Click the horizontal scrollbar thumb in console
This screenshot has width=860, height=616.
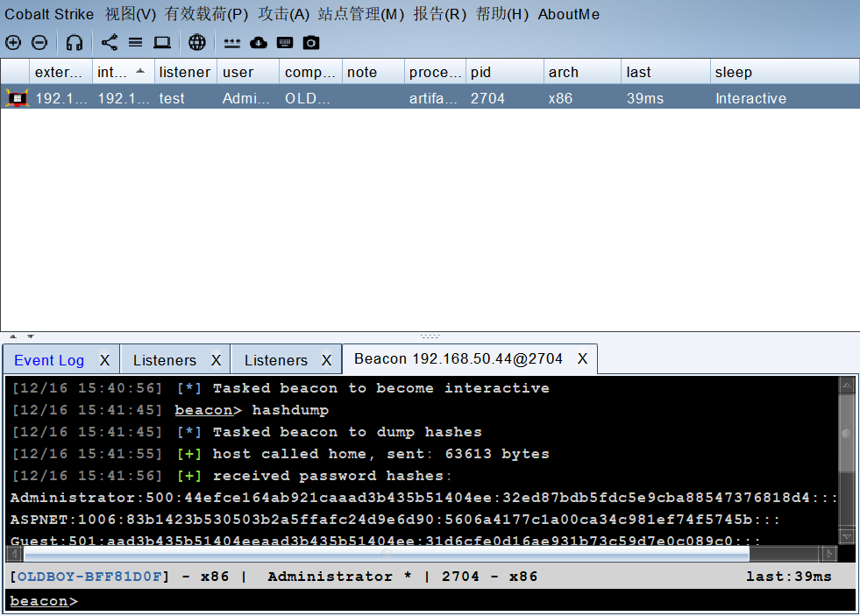(x=387, y=554)
